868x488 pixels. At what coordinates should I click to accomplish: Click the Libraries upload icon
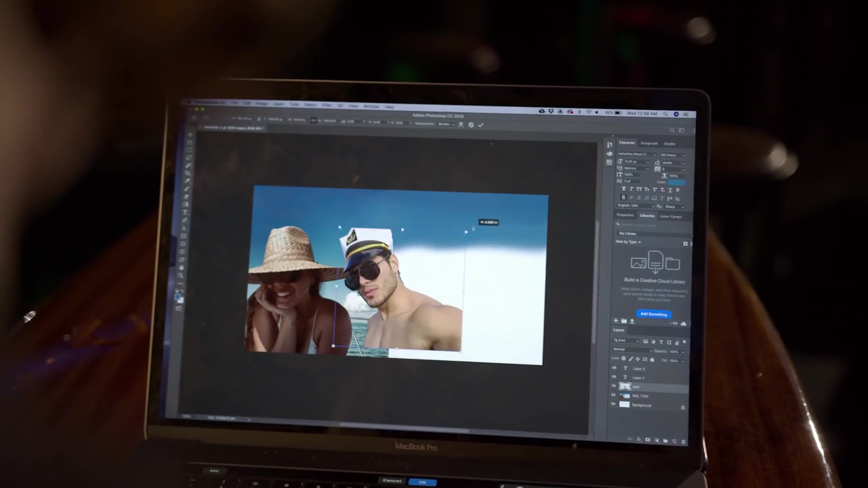632,321
